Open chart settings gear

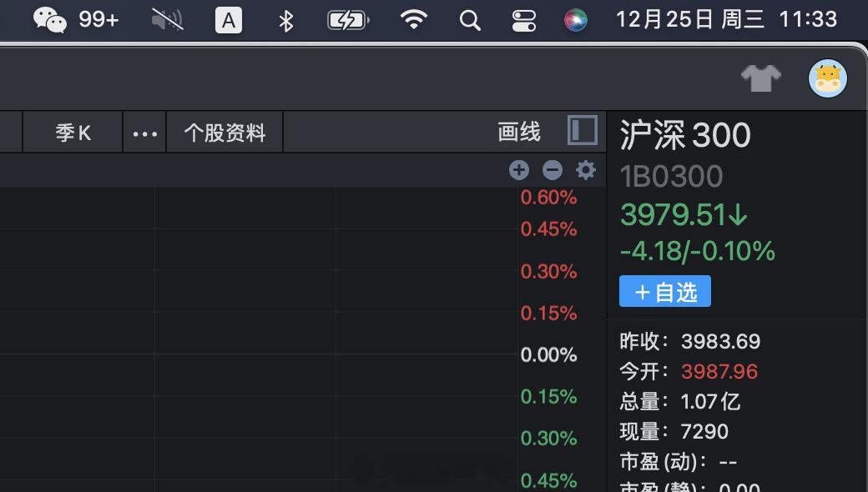coord(586,170)
